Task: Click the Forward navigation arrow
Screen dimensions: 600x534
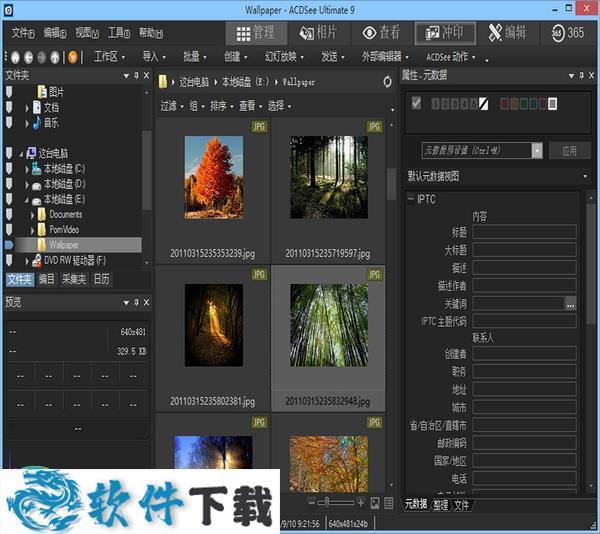Action: point(42,57)
